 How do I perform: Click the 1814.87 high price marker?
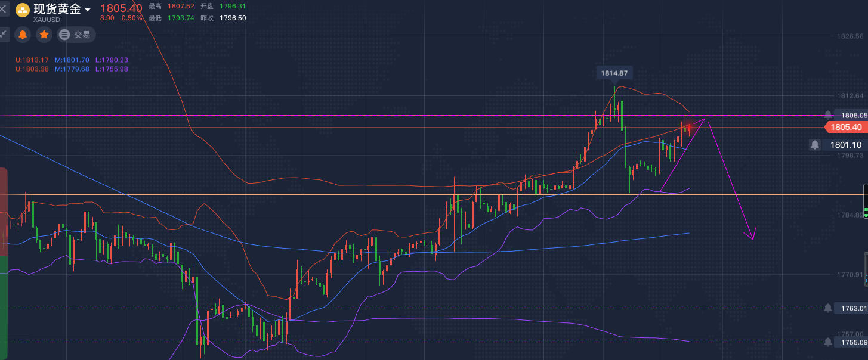[614, 73]
